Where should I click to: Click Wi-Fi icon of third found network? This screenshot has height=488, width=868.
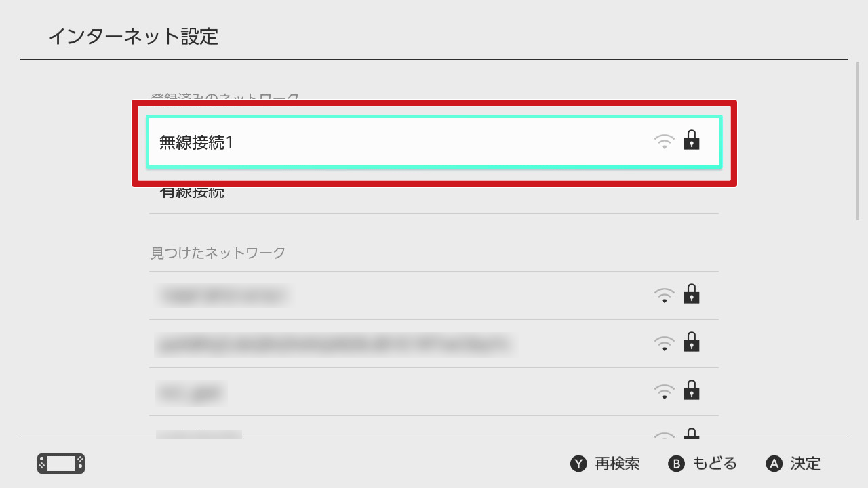tap(665, 392)
